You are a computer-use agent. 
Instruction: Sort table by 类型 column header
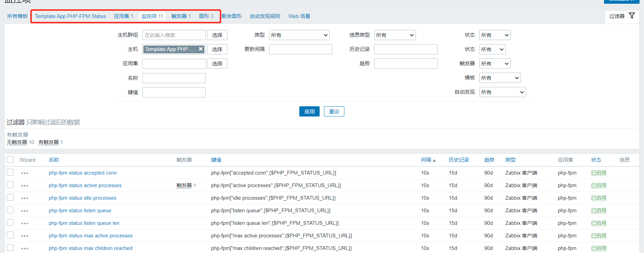pos(510,160)
